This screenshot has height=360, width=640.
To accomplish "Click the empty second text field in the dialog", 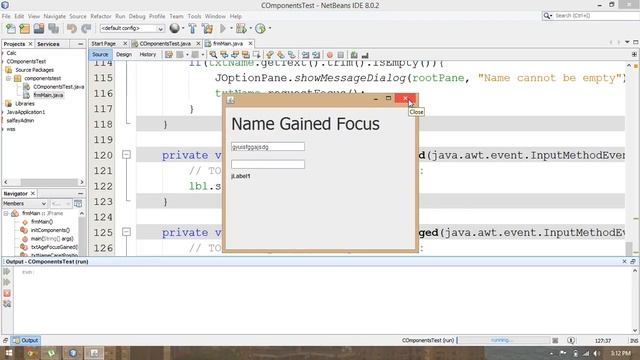I will pos(268,164).
